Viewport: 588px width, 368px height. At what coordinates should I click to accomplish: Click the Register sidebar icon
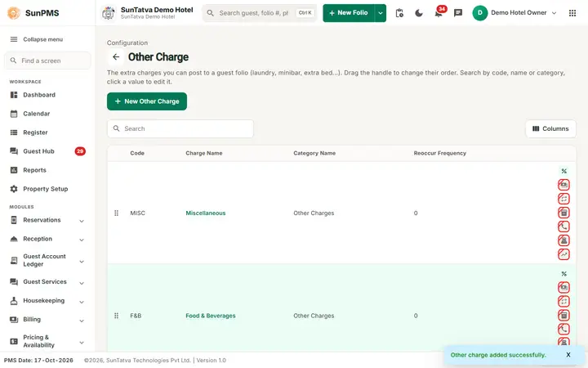(14, 132)
